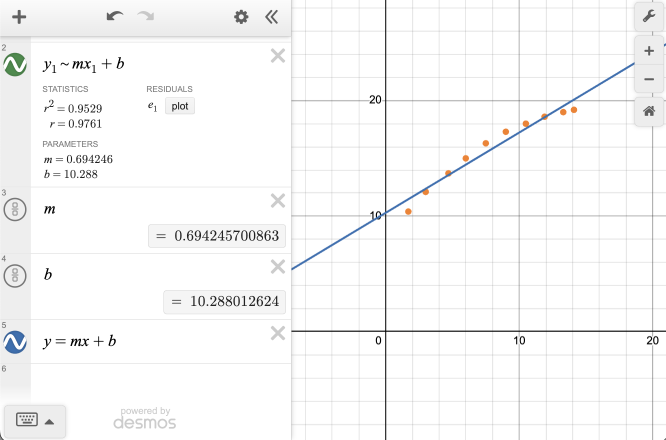Viewport: 666px width, 440px height.
Task: Toggle the hidden icon for expression m
Action: [x=15, y=209]
